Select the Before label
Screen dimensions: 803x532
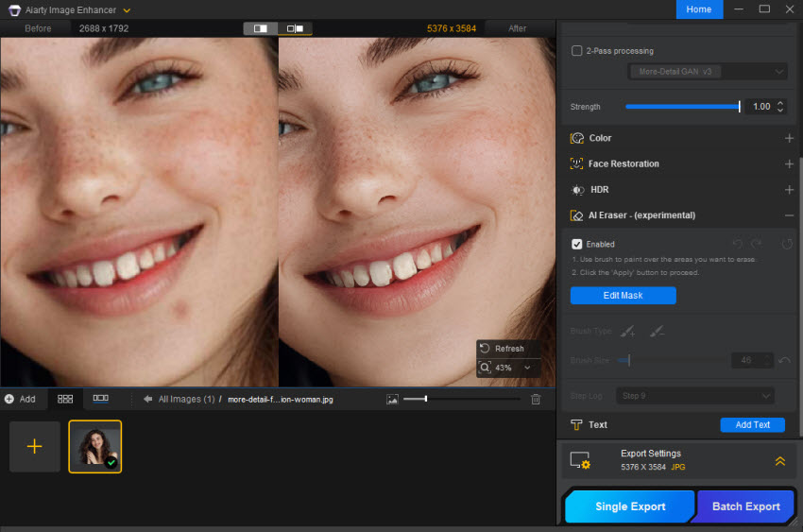(x=38, y=28)
